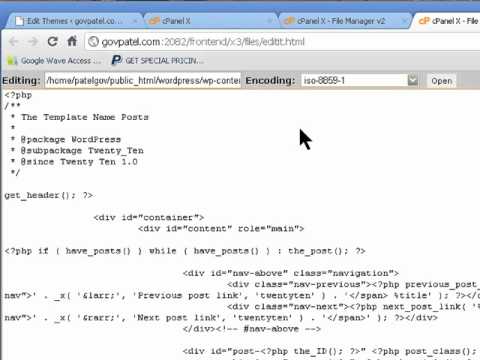Click the Open button

coord(442,81)
